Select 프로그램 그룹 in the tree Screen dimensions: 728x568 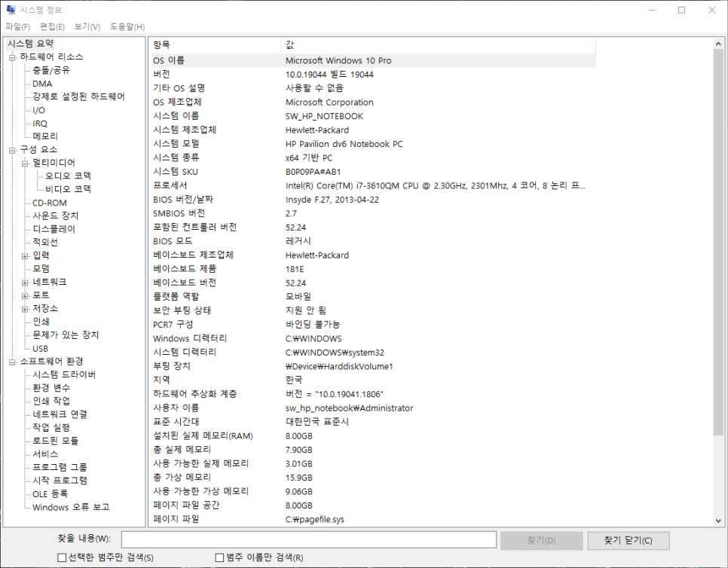click(60, 467)
